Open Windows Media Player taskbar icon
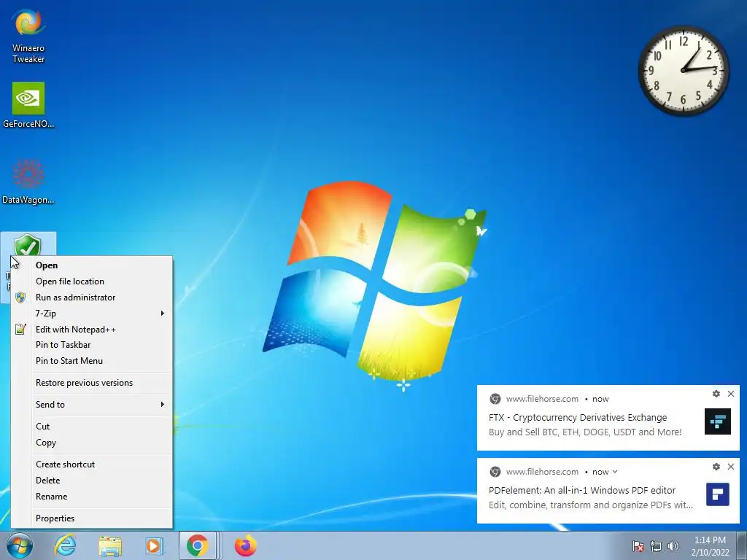Viewport: 747px width, 560px height. pyautogui.click(x=154, y=545)
